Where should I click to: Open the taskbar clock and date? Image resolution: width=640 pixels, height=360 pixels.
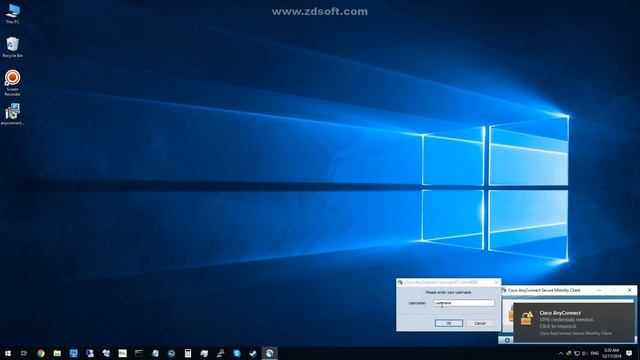pos(611,353)
